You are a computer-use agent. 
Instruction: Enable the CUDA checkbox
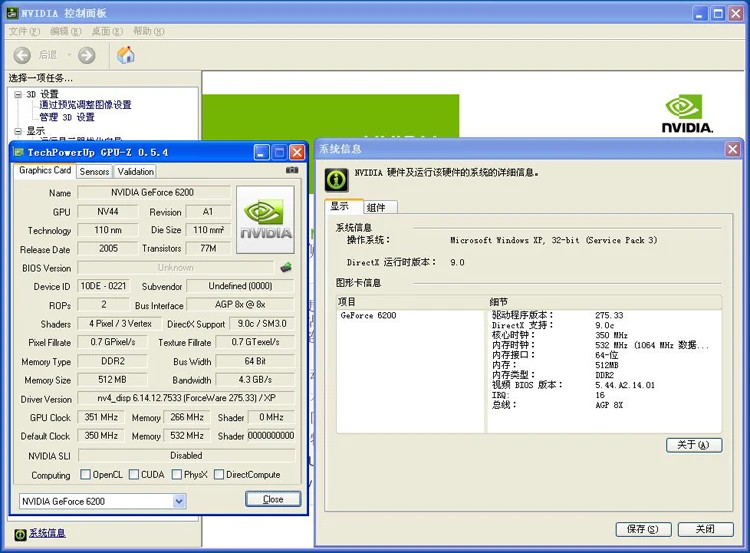click(x=134, y=474)
